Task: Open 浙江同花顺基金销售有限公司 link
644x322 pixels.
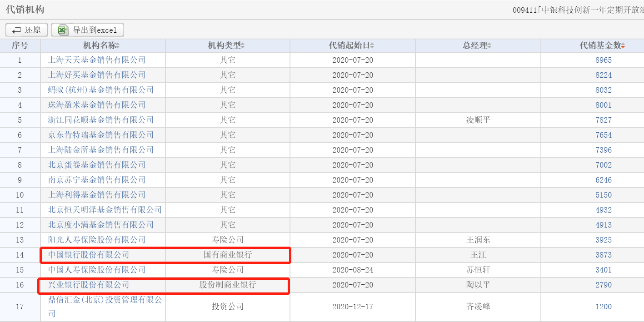Action: click(101, 120)
